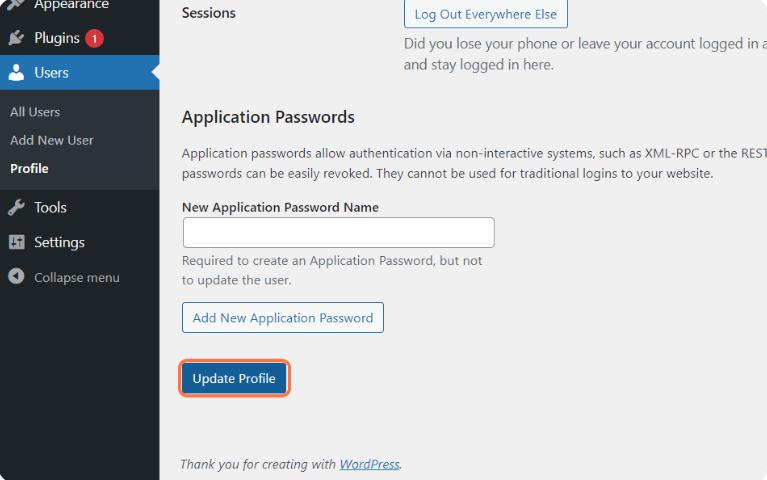Click the Appearance brush icon
Screen dimensions: 767x480
[16, 5]
